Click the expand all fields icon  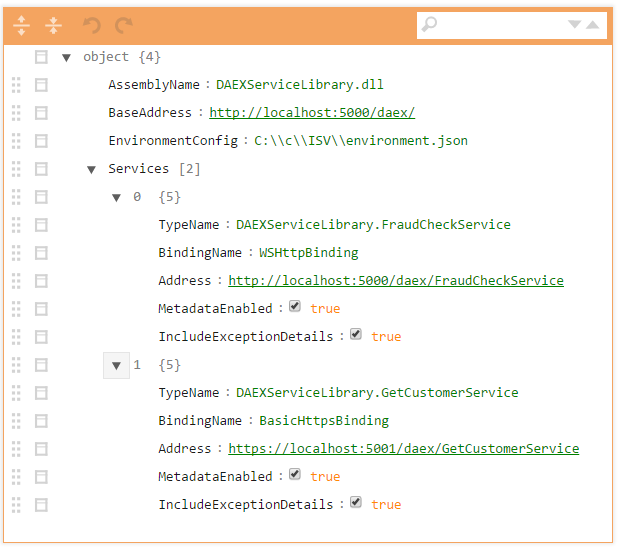(22, 25)
